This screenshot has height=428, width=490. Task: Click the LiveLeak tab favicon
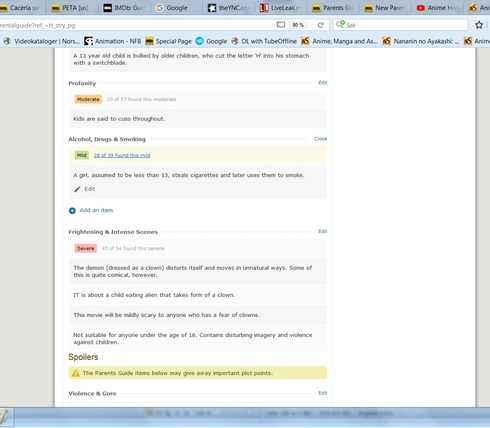264,8
